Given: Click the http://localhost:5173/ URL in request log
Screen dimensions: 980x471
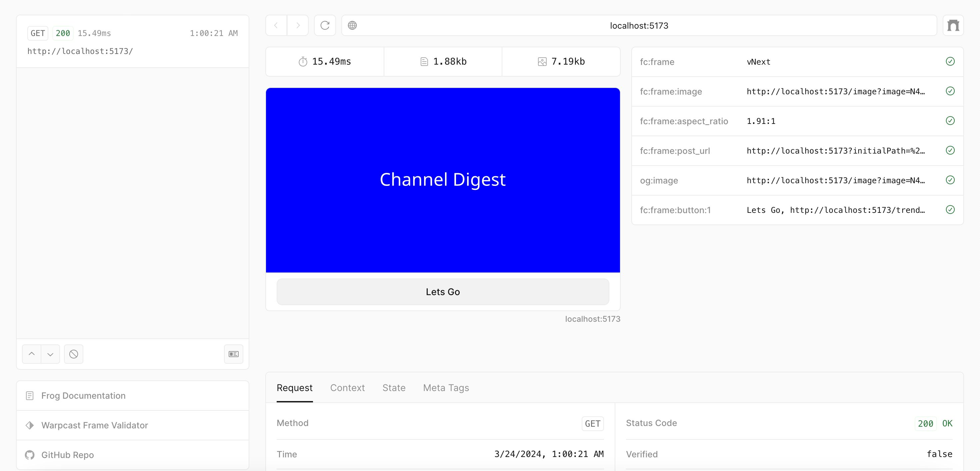Looking at the screenshot, I should click(80, 51).
